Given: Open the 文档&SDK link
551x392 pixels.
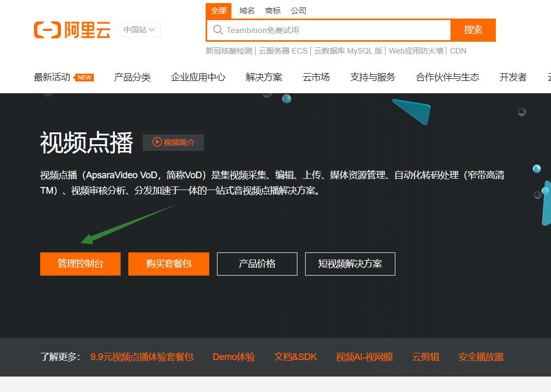Looking at the screenshot, I should pos(295,357).
